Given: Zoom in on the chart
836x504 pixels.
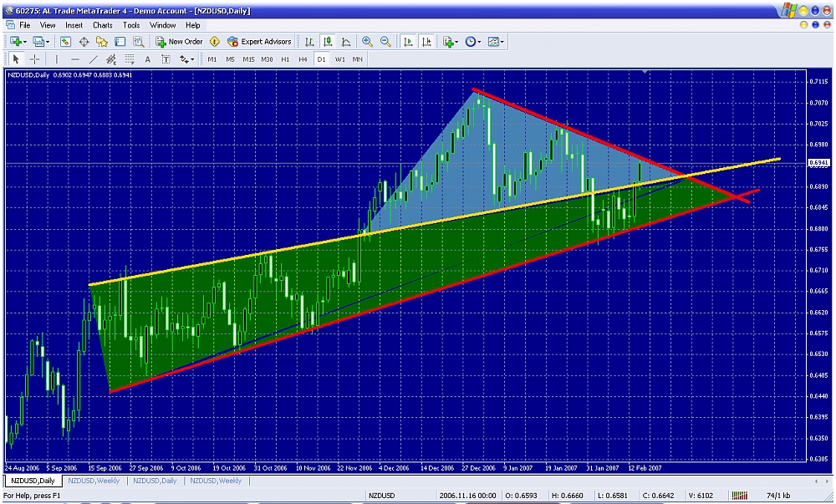Looking at the screenshot, I should [367, 42].
